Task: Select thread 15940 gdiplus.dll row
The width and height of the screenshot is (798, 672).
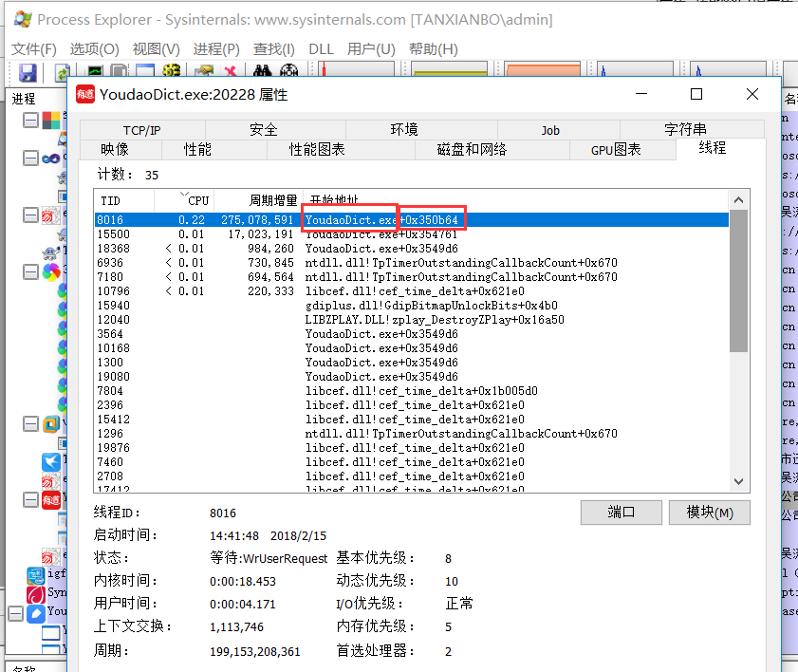Action: pyautogui.click(x=411, y=306)
